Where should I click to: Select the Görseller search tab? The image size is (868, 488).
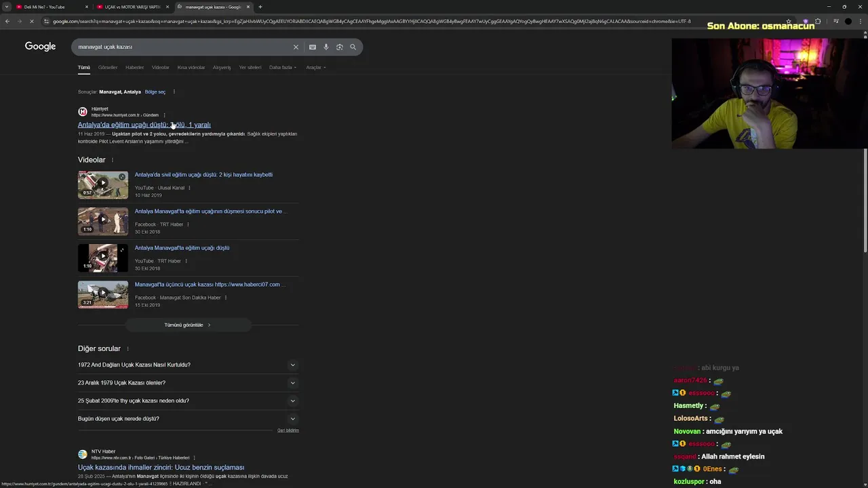click(x=108, y=67)
